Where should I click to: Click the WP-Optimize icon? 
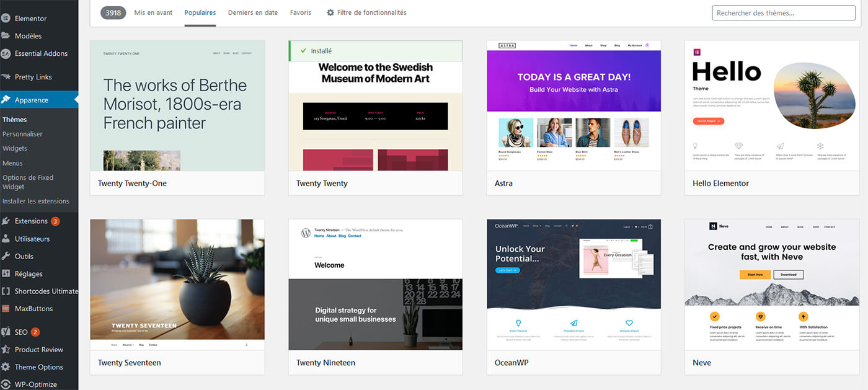pyautogui.click(x=6, y=384)
